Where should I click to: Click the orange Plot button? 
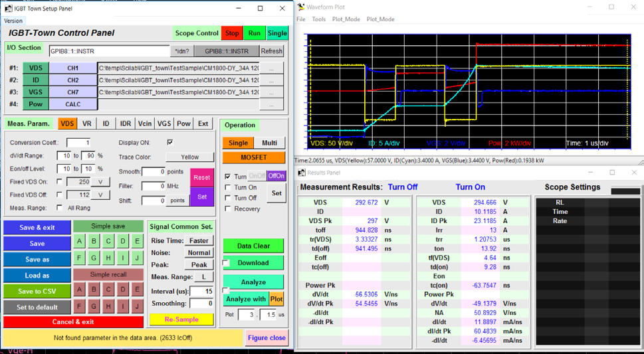pos(276,299)
